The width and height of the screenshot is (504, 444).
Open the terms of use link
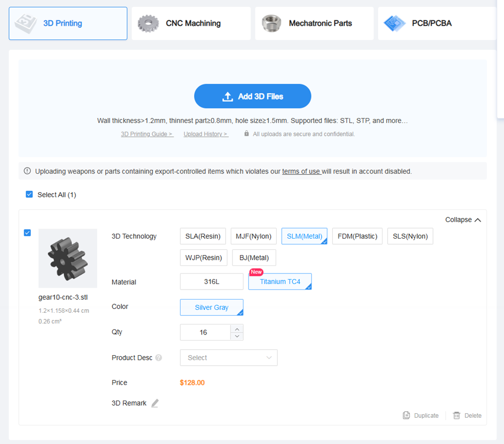click(x=301, y=172)
